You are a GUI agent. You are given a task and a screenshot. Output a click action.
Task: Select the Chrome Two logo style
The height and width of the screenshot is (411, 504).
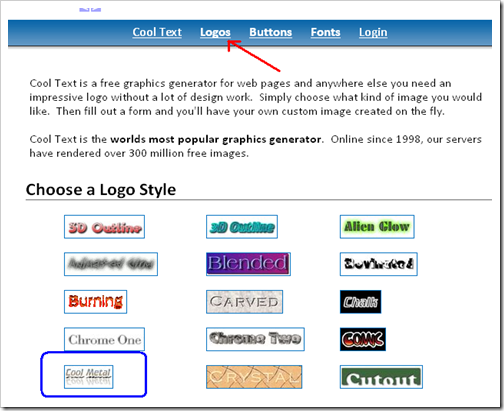pos(255,339)
